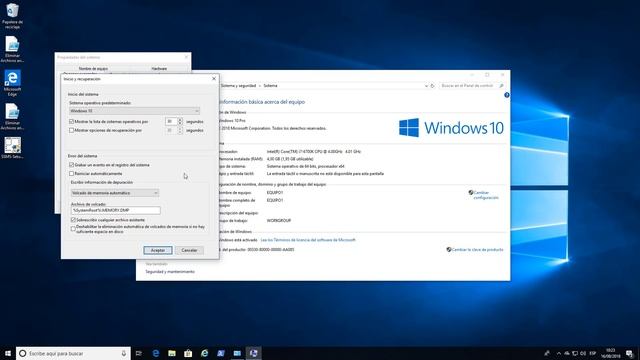This screenshot has height=360, width=640.
Task: Click Cancelar in Inicio y recuperación
Action: pos(189,250)
